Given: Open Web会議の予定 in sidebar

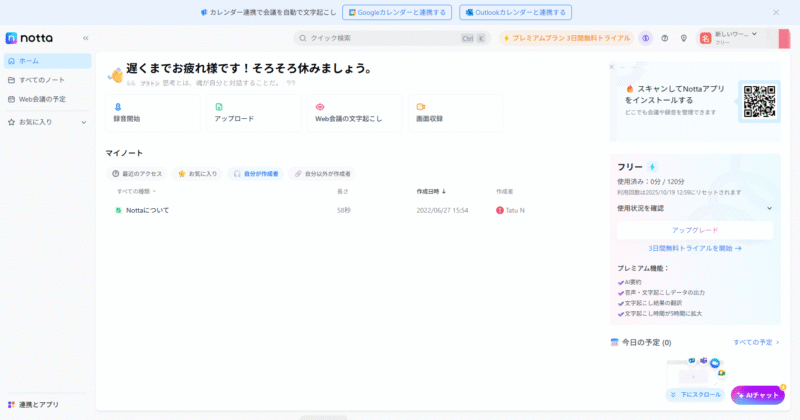Looking at the screenshot, I should tap(41, 99).
